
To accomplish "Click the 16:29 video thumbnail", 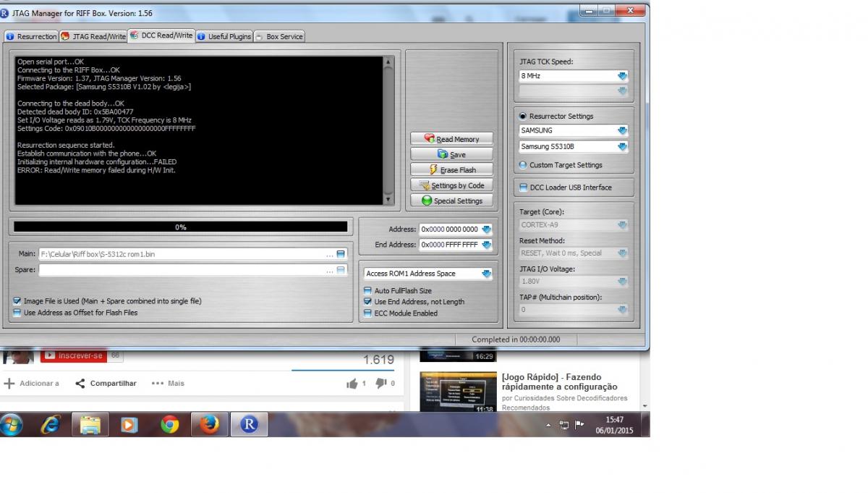I will click(458, 355).
